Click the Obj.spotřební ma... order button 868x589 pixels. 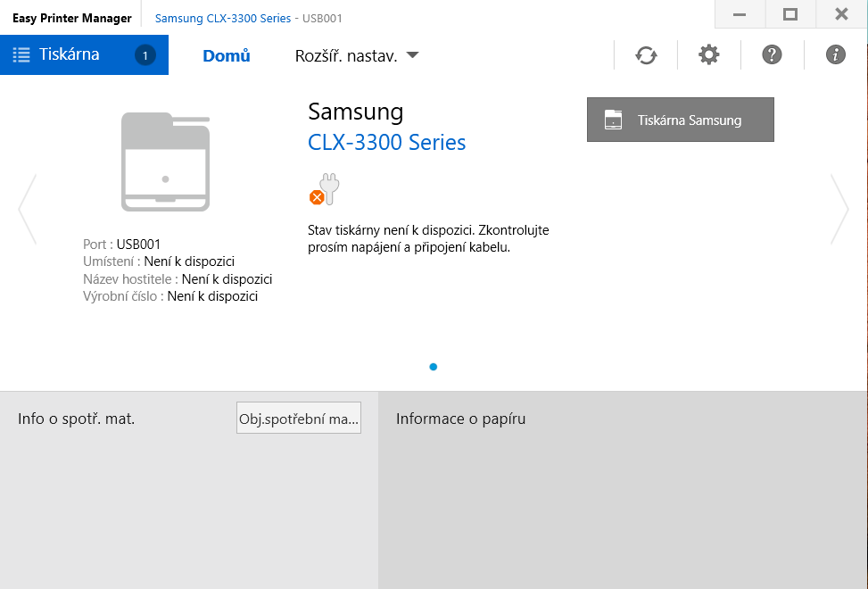click(x=299, y=418)
